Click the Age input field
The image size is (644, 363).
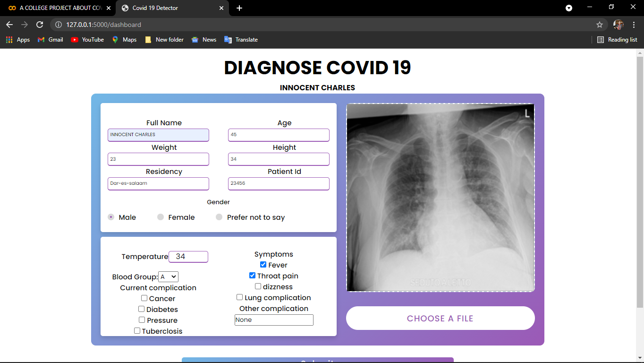point(279,135)
